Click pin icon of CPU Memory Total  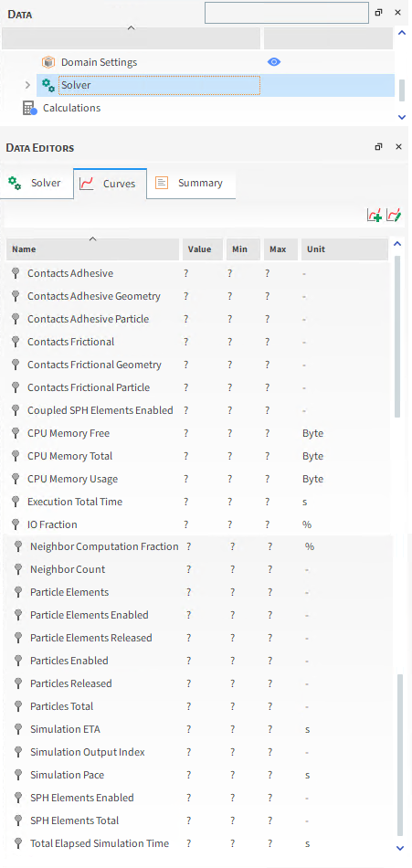pyautogui.click(x=16, y=456)
